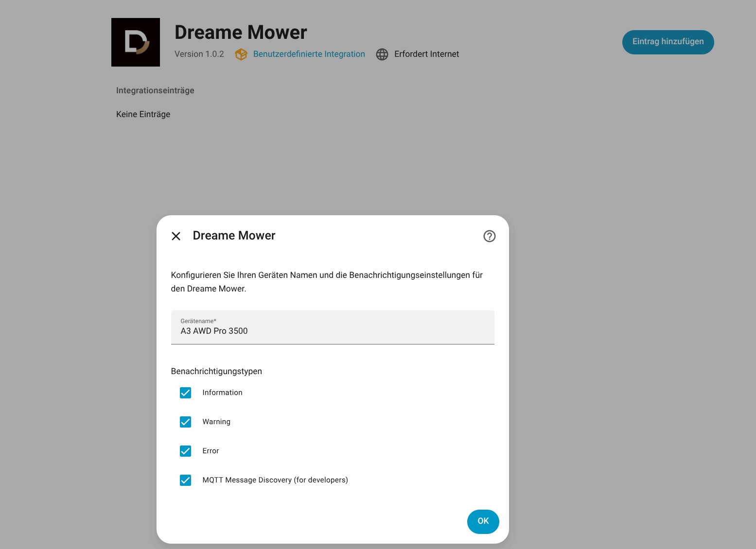
Task: Close the Dreame Mower dialog
Action: click(176, 236)
